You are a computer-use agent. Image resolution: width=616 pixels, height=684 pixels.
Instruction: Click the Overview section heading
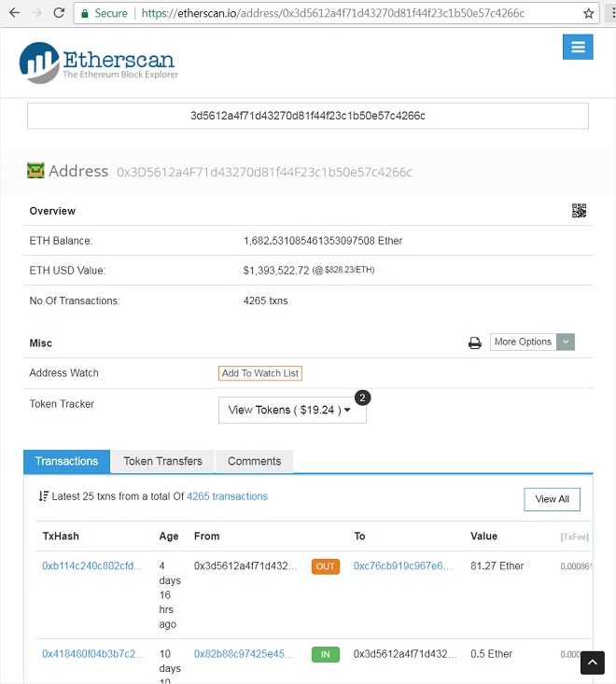[52, 211]
